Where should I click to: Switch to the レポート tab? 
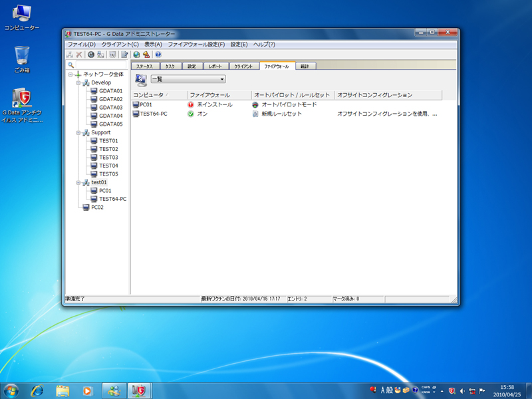[215, 66]
